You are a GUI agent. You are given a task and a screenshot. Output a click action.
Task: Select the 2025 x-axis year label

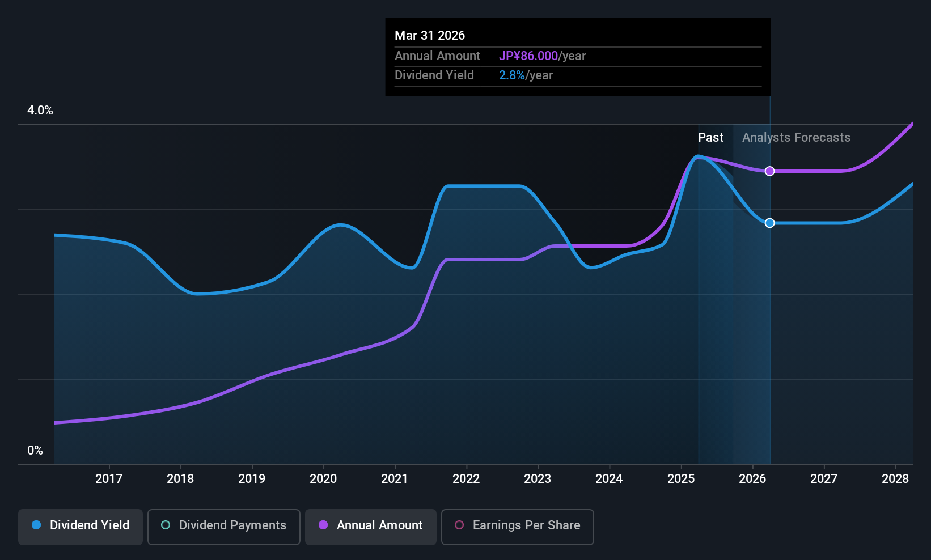[681, 479]
